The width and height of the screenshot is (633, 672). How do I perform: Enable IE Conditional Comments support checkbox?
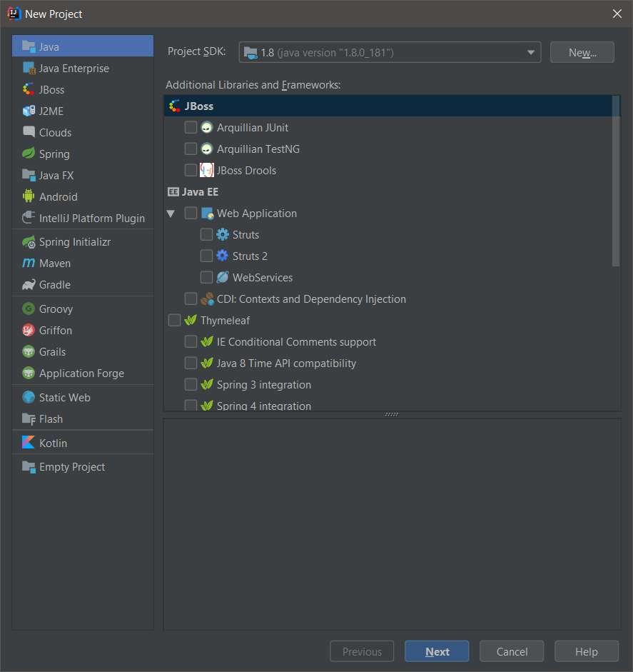click(191, 341)
